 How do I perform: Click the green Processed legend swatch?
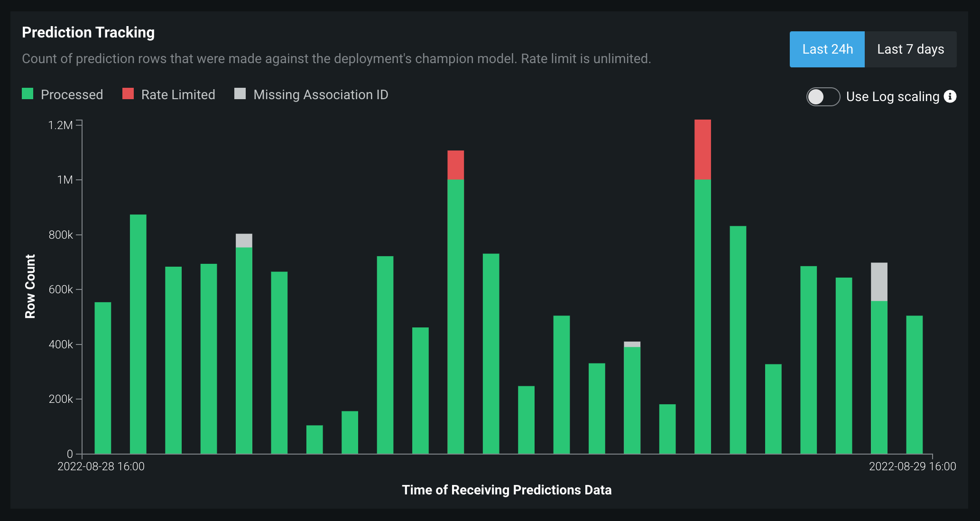[28, 94]
